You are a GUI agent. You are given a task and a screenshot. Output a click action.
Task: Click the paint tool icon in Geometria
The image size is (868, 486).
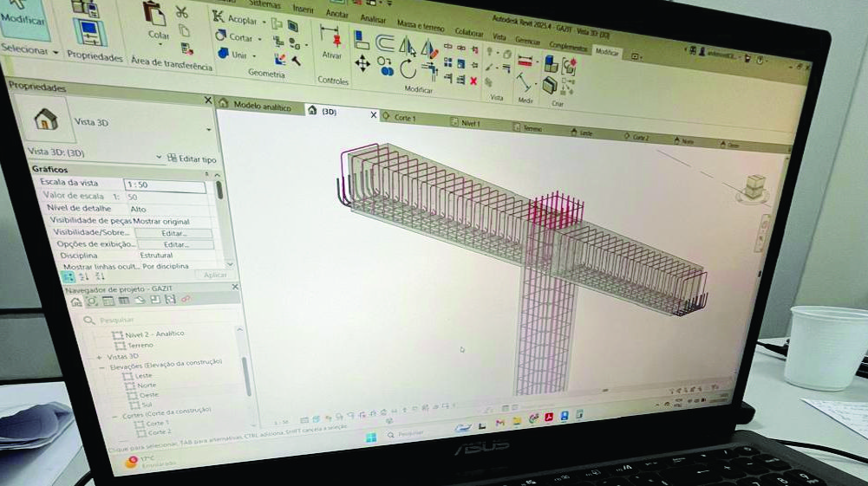[x=280, y=58]
